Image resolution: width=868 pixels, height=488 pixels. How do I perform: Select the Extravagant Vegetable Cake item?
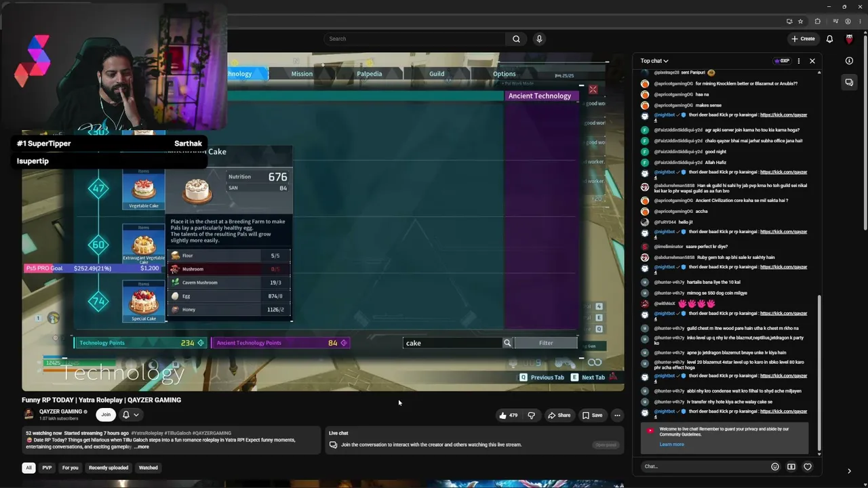[144, 245]
